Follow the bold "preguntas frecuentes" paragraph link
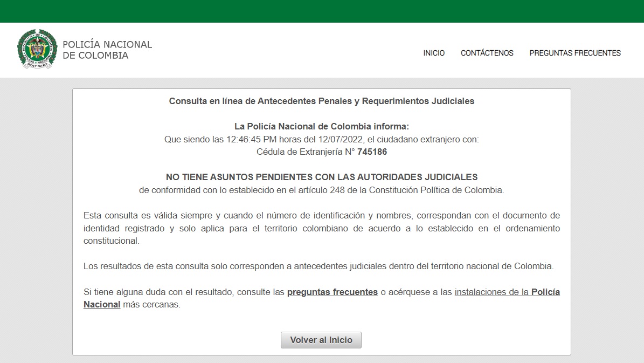The image size is (644, 363). pos(332,292)
